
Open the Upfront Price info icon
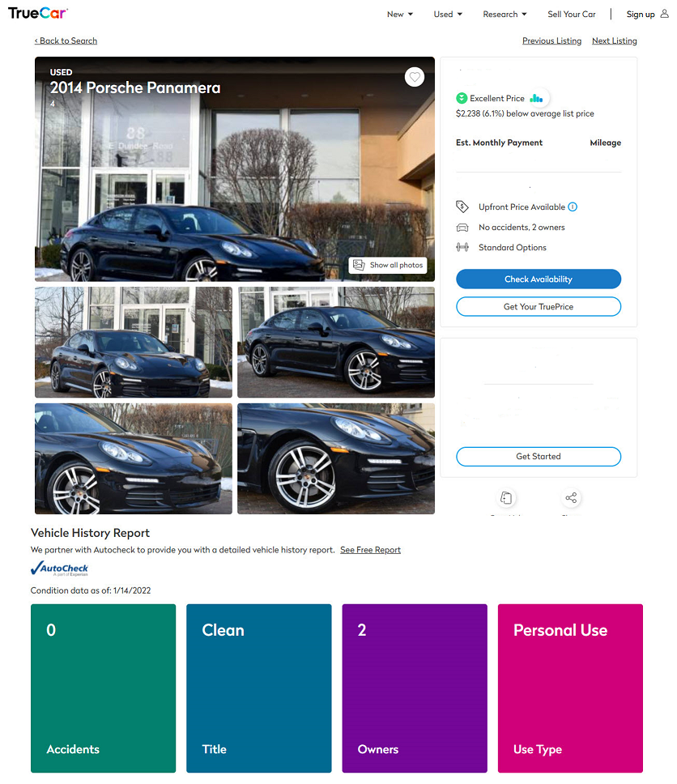click(x=573, y=207)
